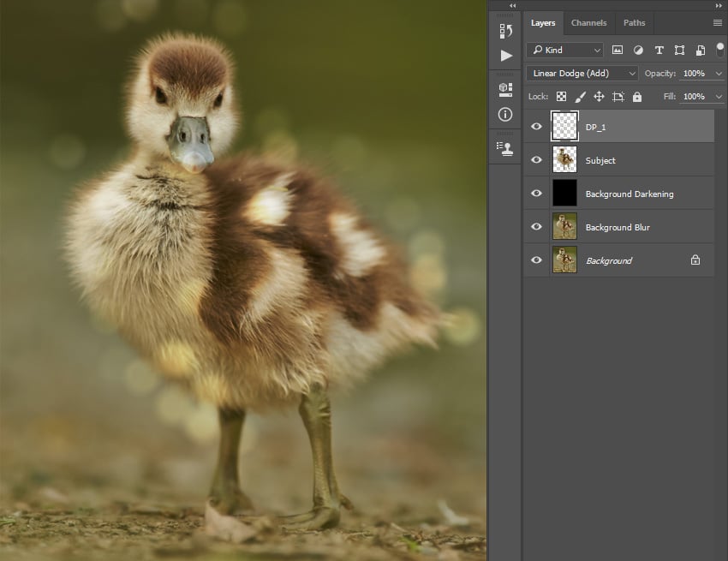Hide the Background Blur layer
Image resolution: width=728 pixels, height=561 pixels.
(x=536, y=227)
